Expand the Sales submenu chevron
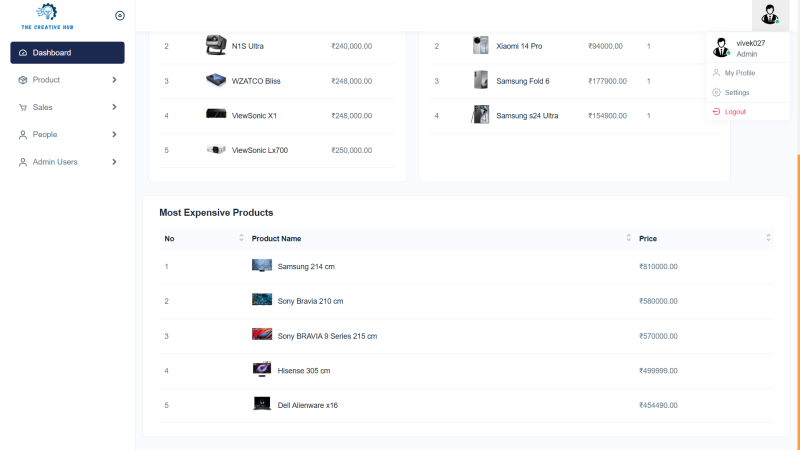Image resolution: width=800 pixels, height=450 pixels. point(114,107)
